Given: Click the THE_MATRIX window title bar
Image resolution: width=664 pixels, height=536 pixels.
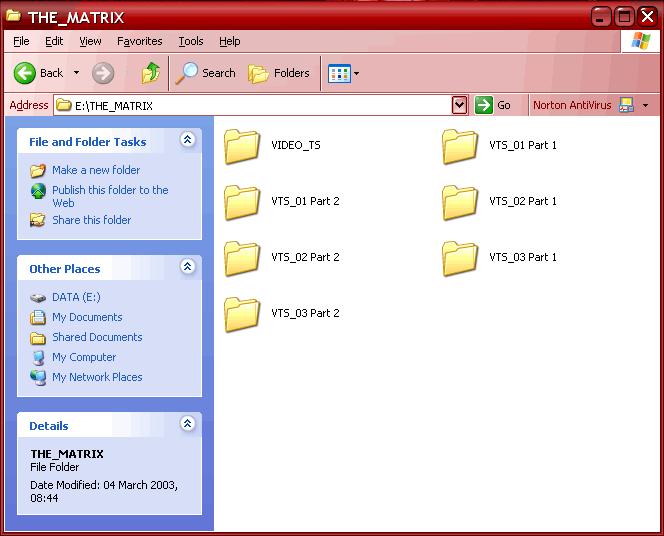Looking at the screenshot, I should click(x=296, y=17).
